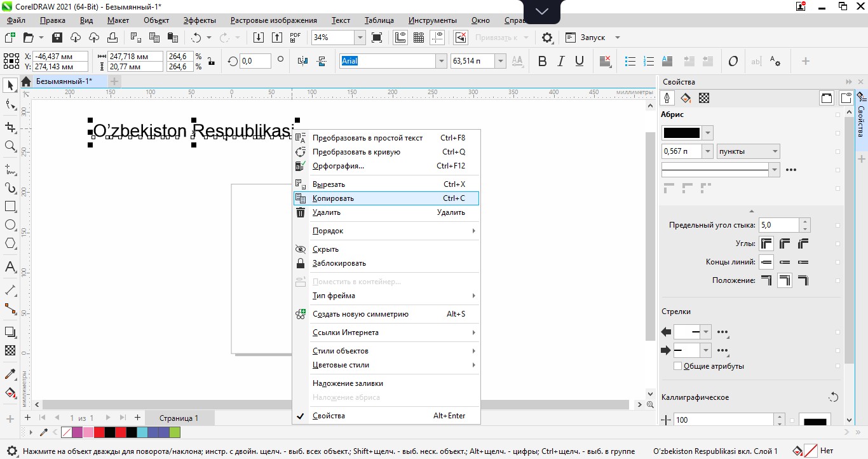Select the Pick tool in toolbox

click(10, 85)
